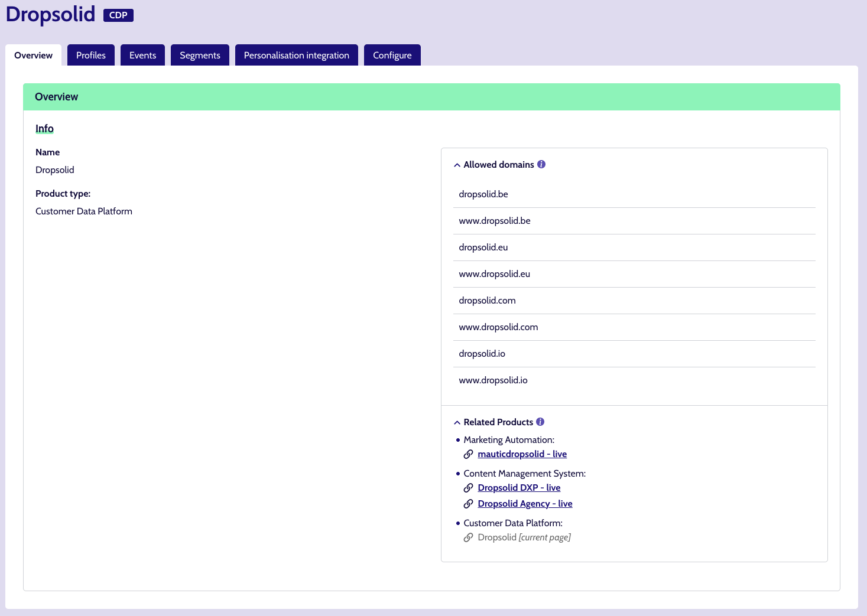
Task: Click the Dropsolid [current page] entry
Action: click(x=524, y=537)
